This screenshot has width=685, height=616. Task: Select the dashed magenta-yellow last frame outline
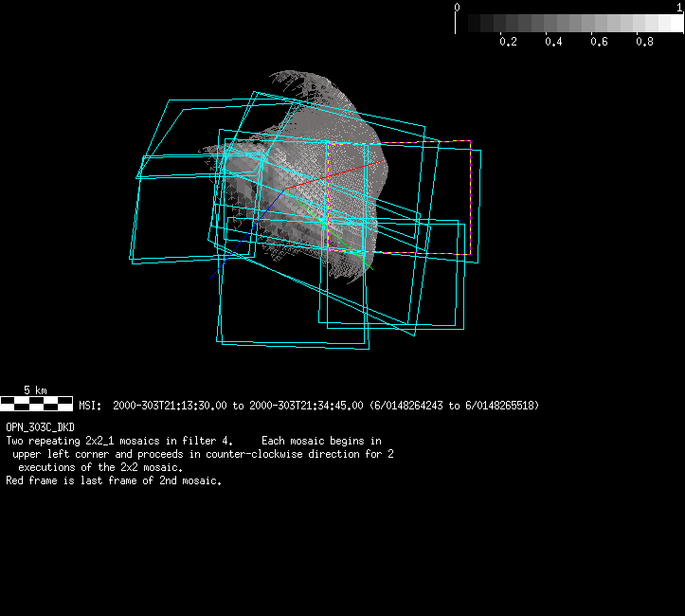pos(470,199)
